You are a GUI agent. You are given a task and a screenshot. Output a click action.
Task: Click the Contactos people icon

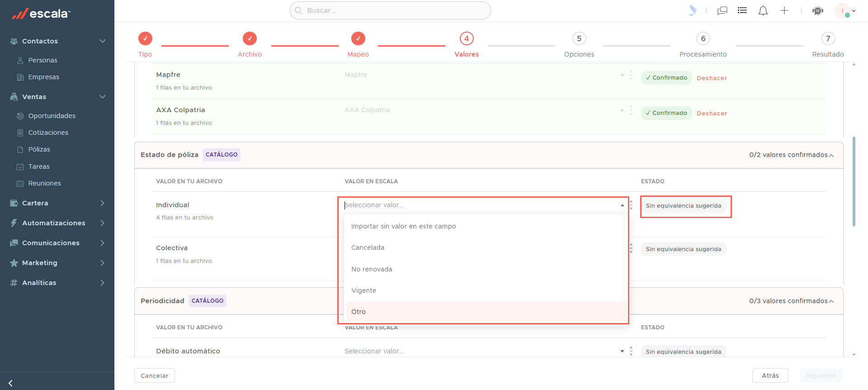click(14, 41)
